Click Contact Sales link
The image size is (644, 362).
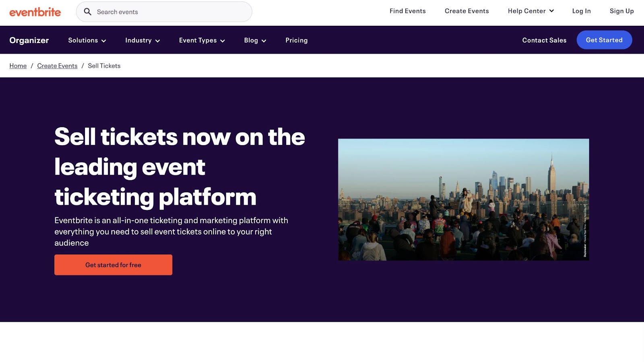point(544,40)
